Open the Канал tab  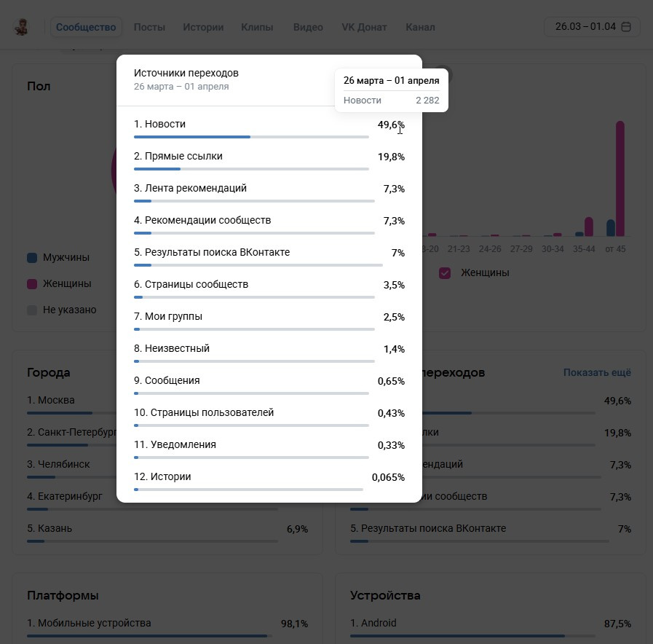click(x=420, y=27)
